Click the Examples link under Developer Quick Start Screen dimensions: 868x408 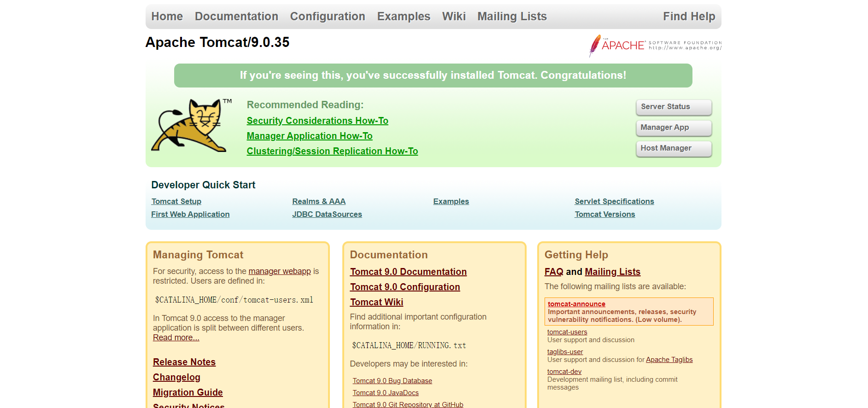(x=451, y=201)
